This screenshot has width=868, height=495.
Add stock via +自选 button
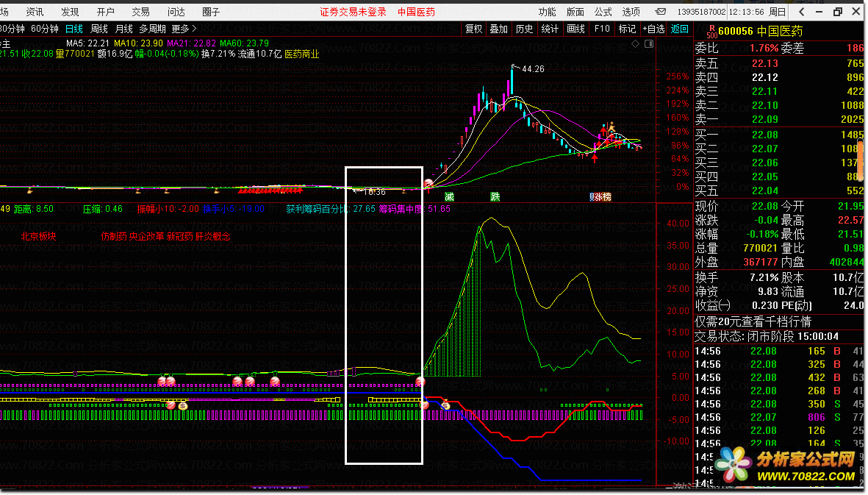pos(654,29)
